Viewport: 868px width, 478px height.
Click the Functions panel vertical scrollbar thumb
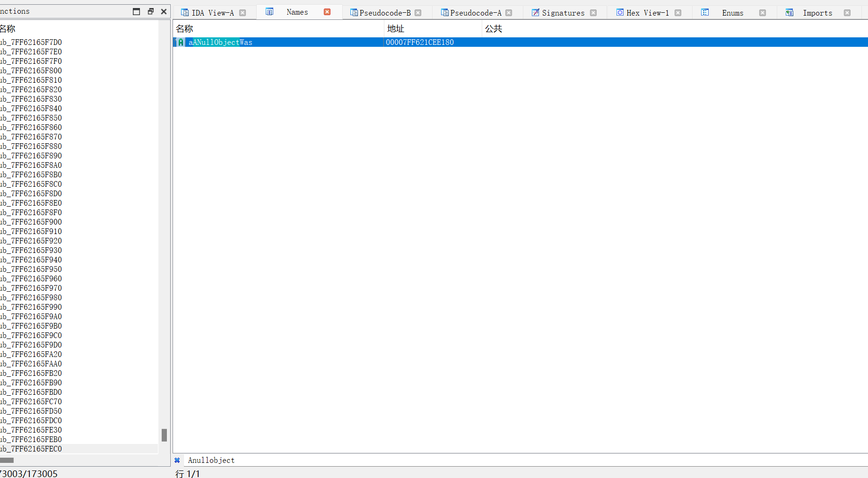point(164,435)
